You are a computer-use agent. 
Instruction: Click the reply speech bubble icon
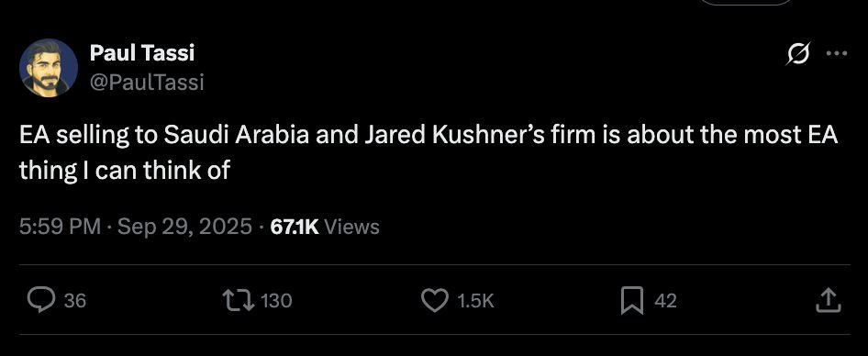point(41,300)
